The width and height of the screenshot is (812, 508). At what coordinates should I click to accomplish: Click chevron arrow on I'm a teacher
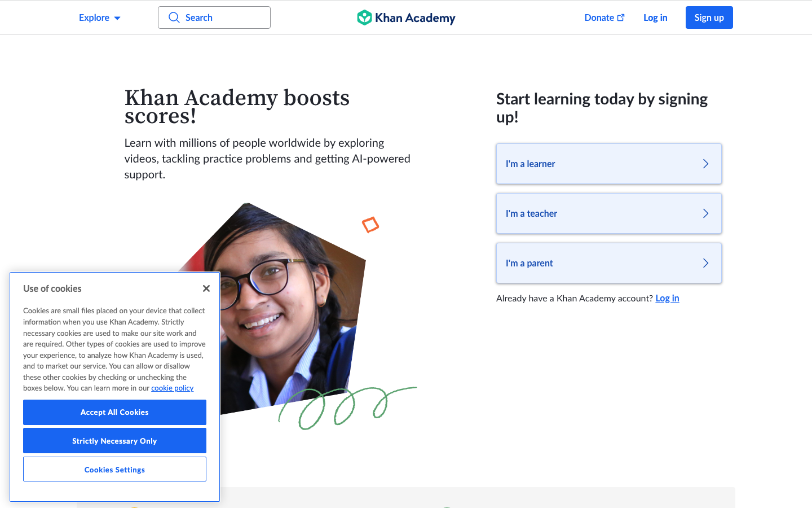click(x=705, y=213)
